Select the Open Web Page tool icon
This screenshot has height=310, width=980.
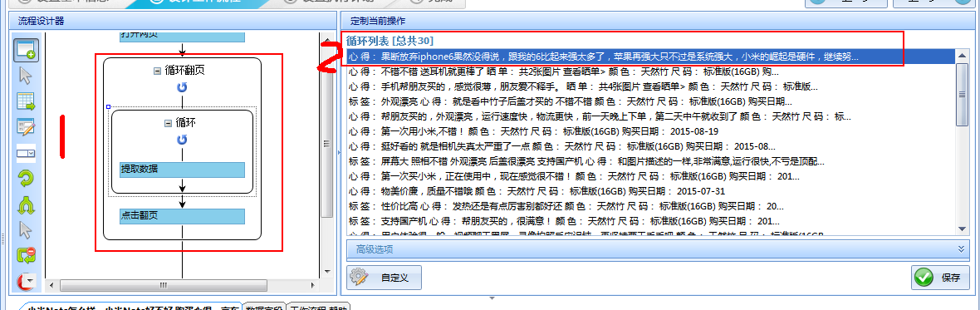click(x=26, y=50)
